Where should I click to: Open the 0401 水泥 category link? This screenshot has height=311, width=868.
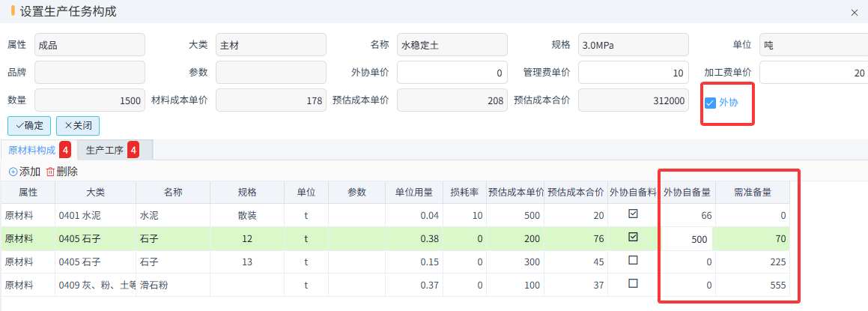(x=79, y=215)
